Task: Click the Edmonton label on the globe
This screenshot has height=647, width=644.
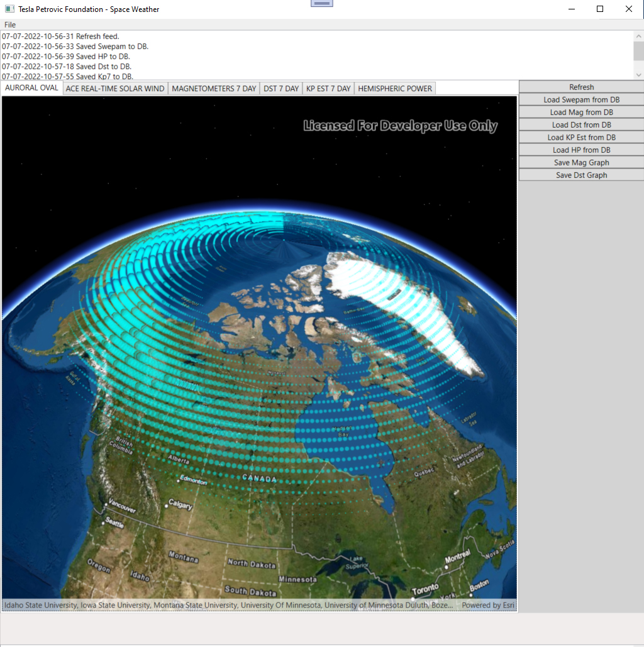Action: [x=194, y=481]
